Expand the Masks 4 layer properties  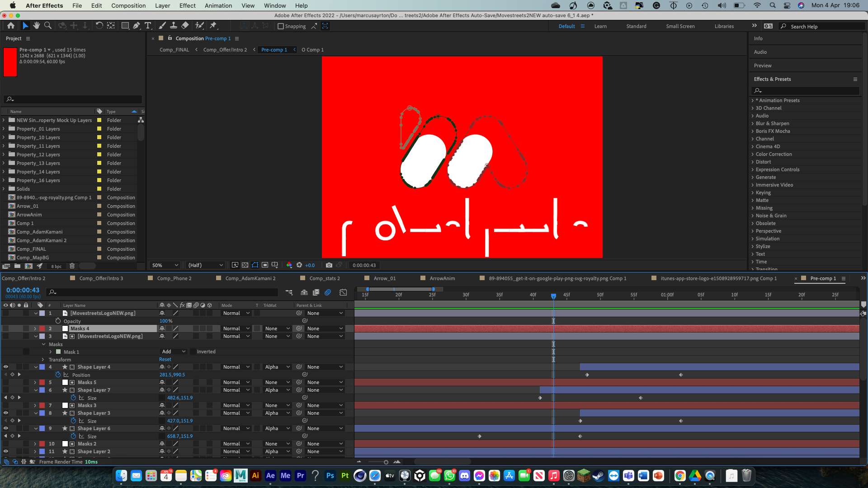35,328
